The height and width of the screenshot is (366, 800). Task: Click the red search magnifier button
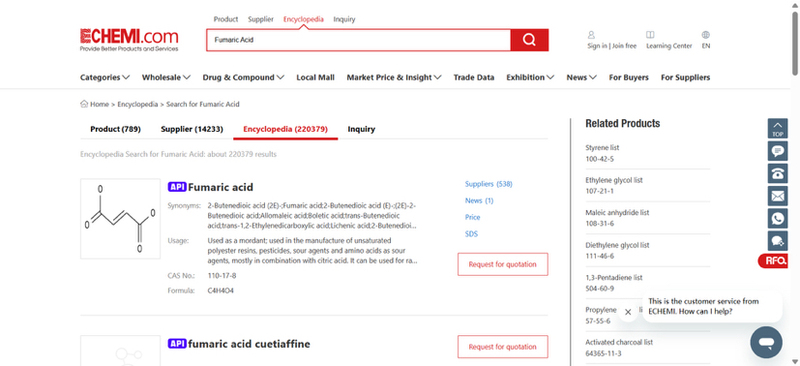point(529,40)
